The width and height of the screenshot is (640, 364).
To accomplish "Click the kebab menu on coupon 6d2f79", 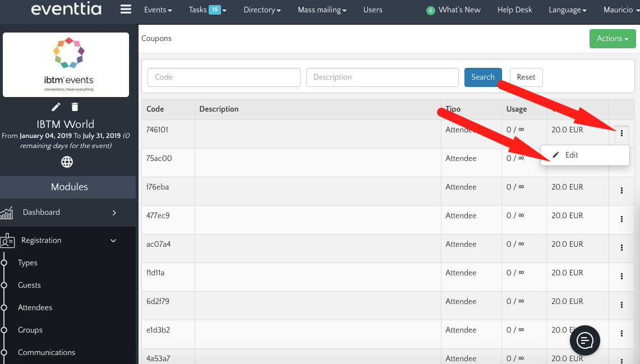I will pyautogui.click(x=621, y=305).
